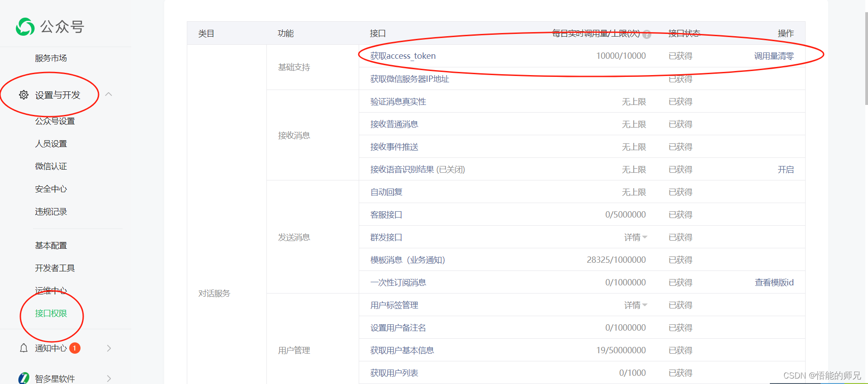Click the 10000/10000 quota value

(x=621, y=56)
